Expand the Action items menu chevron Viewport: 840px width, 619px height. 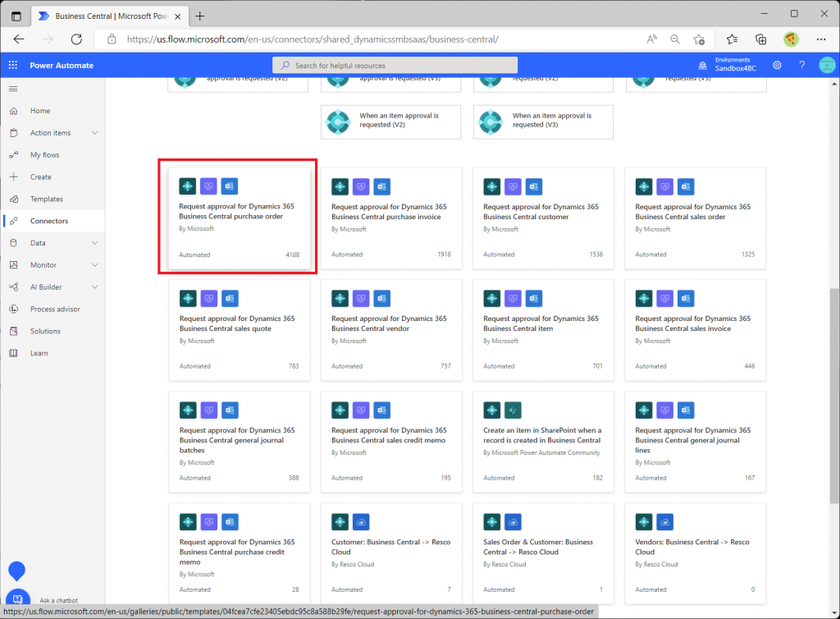95,133
